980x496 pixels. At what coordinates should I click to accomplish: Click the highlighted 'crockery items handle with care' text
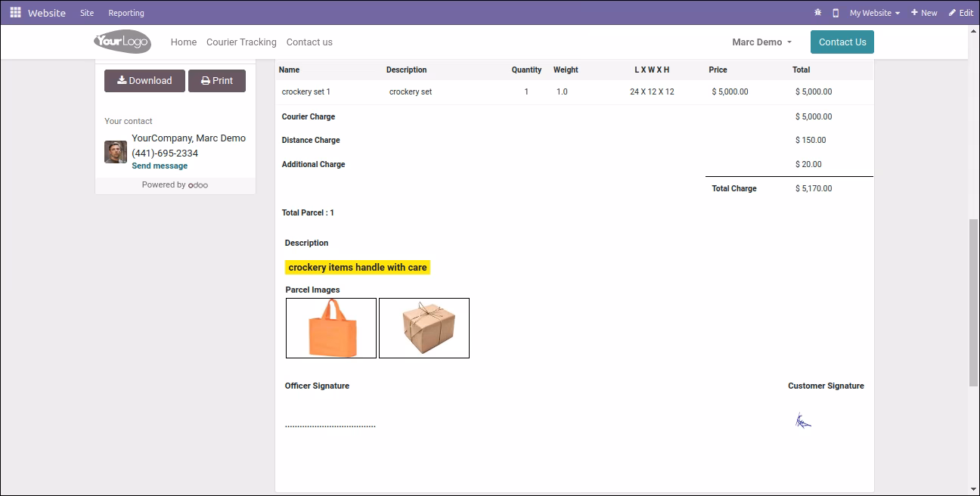tap(358, 267)
